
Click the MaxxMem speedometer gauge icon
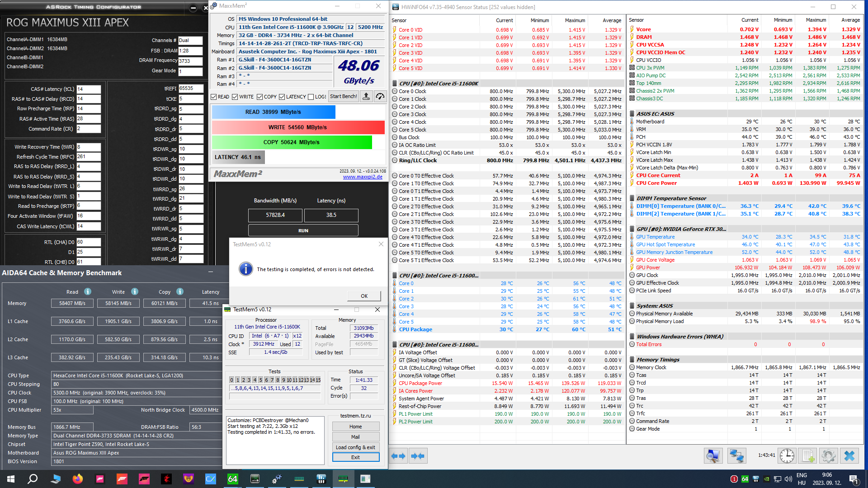[x=380, y=96]
